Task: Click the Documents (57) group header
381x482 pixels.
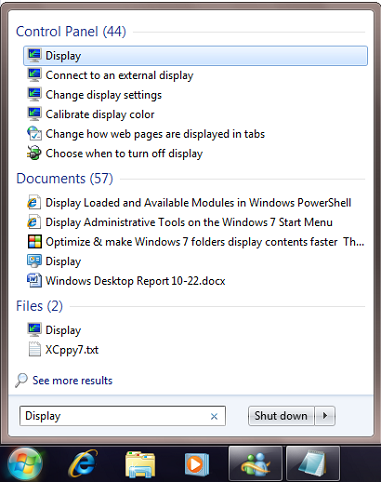Action: click(65, 178)
